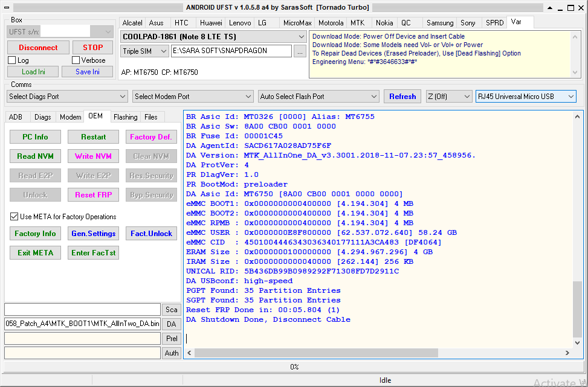
Task: Click the 0% progress bar
Action: [x=294, y=366]
